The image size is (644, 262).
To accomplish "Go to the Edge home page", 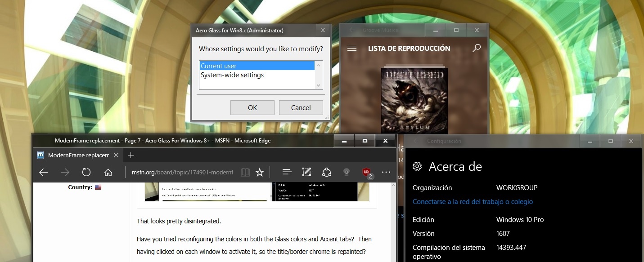I will pos(108,172).
